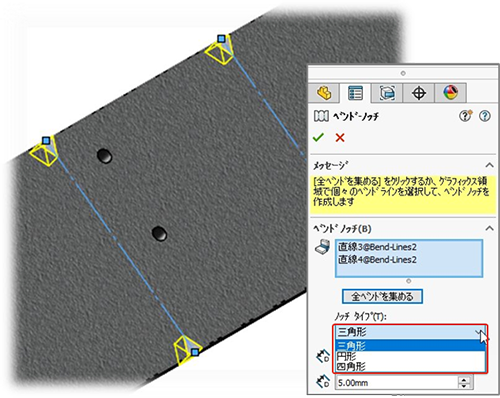
Task: Open the FeatureManager design tree tab
Action: click(x=324, y=93)
